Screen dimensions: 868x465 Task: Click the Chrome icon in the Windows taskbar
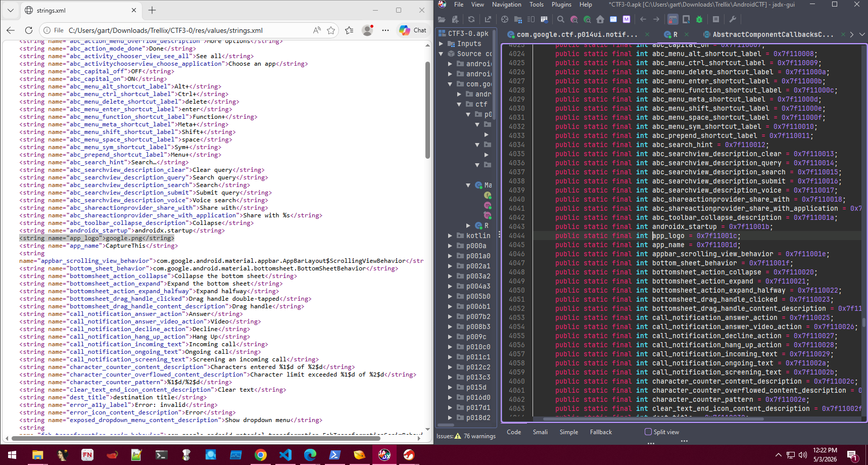click(x=260, y=455)
